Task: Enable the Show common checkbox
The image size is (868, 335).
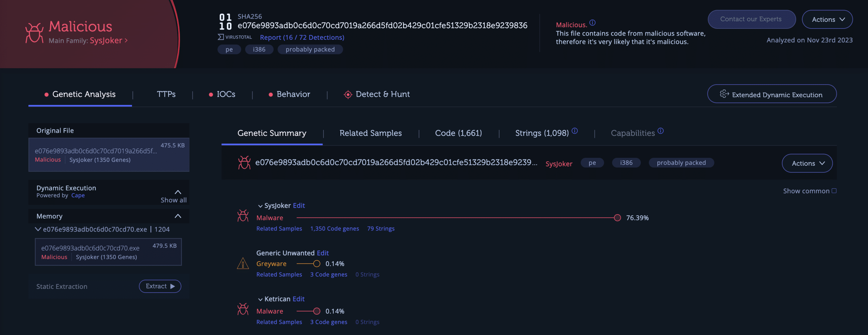Action: click(834, 191)
